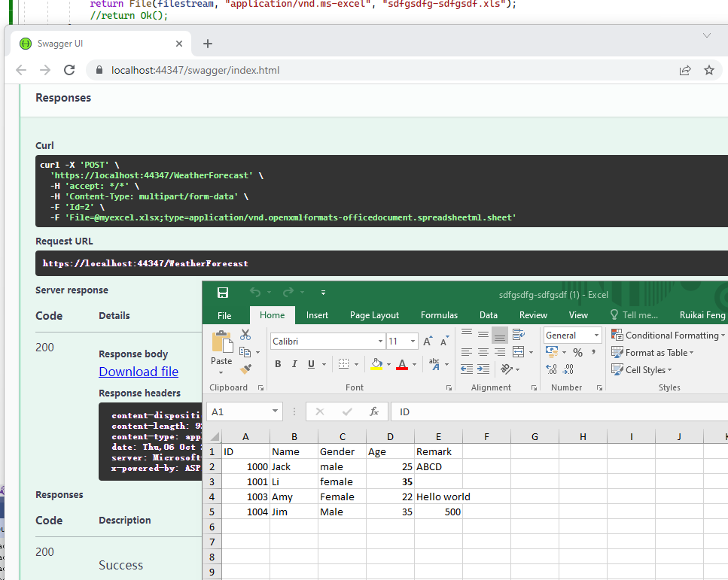This screenshot has width=728, height=580.
Task: Toggle Italic formatting
Action: click(294, 364)
